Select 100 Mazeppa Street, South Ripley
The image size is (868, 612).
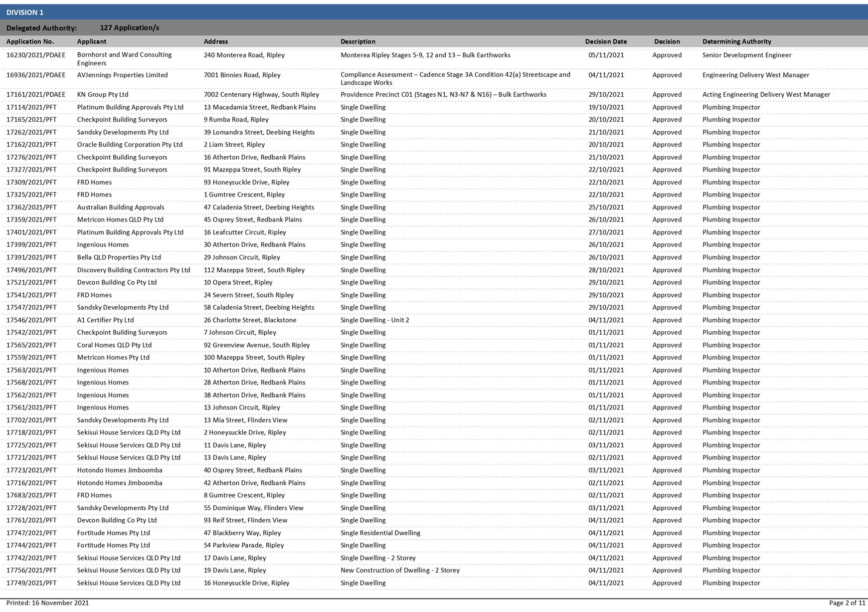[254, 358]
